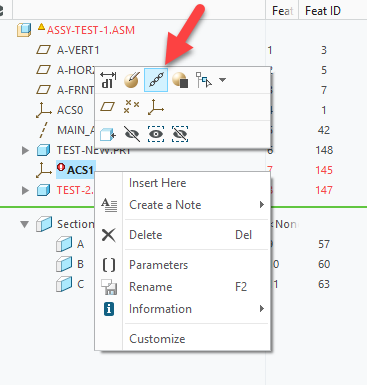Click the Hide crossed-eye icon

tap(132, 134)
